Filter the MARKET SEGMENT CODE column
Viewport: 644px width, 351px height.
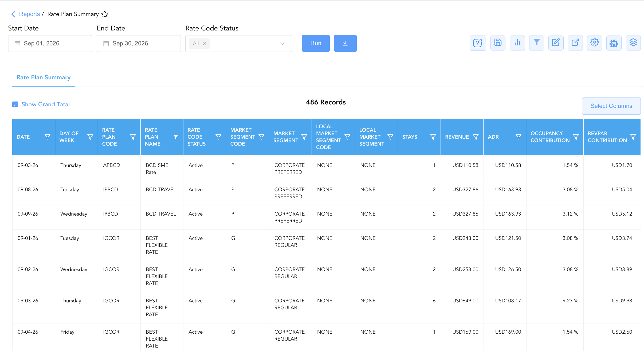[261, 137]
